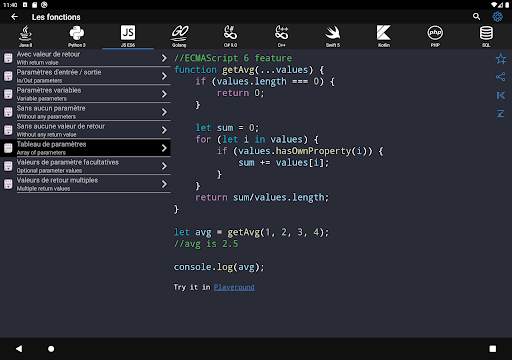Share the code snippet
This screenshot has height=360, width=512.
tap(501, 77)
